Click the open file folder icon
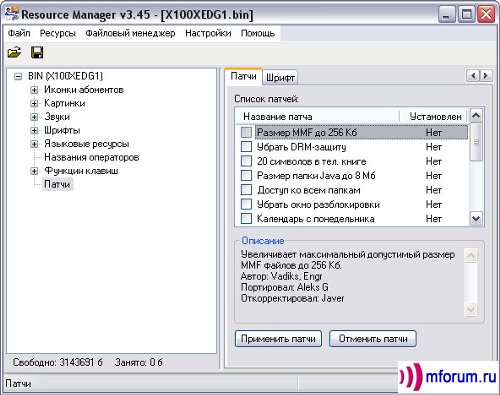 pos(14,53)
